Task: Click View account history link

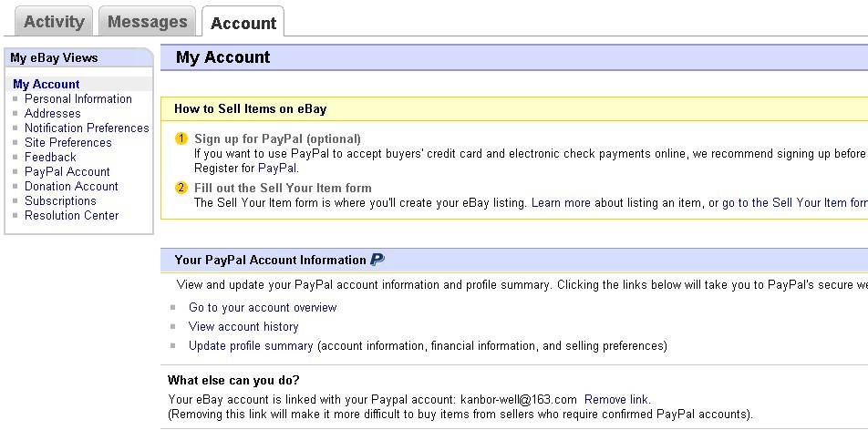Action: coord(243,326)
